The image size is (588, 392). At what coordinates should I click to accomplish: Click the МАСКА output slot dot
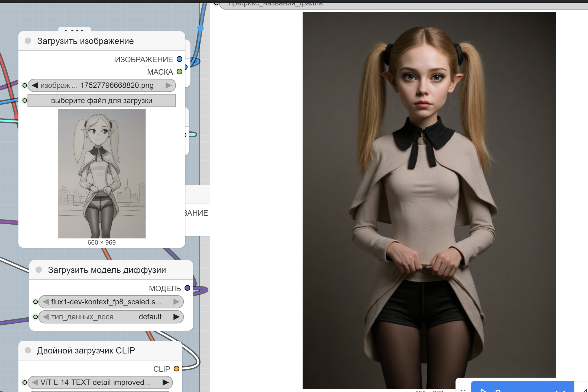(x=179, y=72)
